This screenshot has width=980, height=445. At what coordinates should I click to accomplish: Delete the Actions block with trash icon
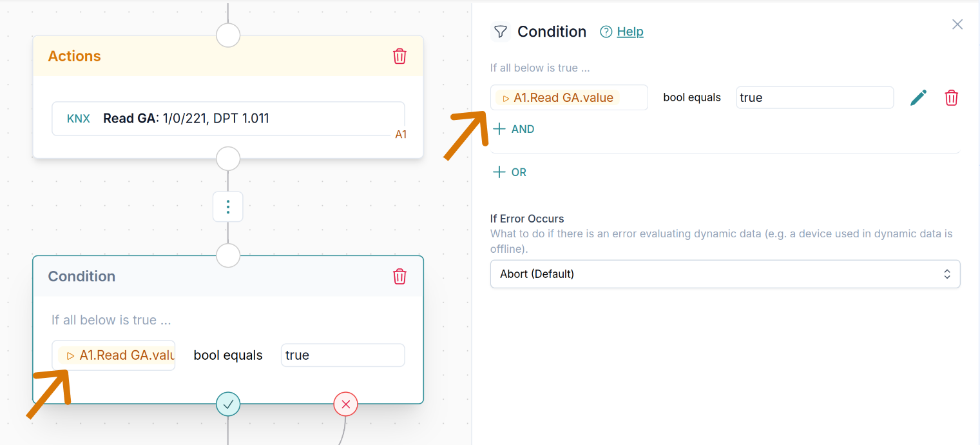tap(399, 56)
